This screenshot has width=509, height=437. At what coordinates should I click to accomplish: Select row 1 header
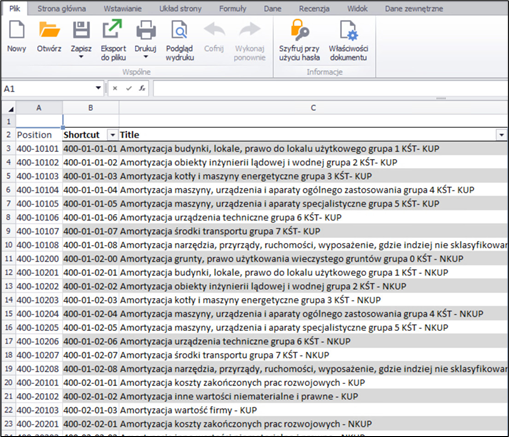point(9,121)
